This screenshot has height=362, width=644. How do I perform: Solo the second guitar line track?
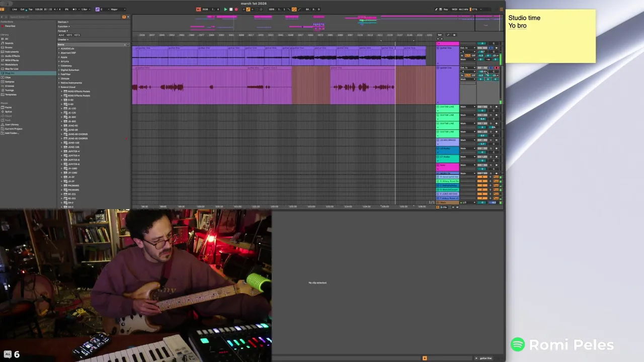click(x=491, y=68)
